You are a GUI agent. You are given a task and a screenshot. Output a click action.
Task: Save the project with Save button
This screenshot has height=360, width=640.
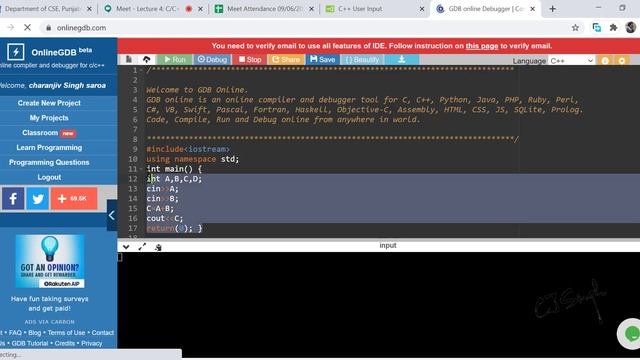click(322, 60)
